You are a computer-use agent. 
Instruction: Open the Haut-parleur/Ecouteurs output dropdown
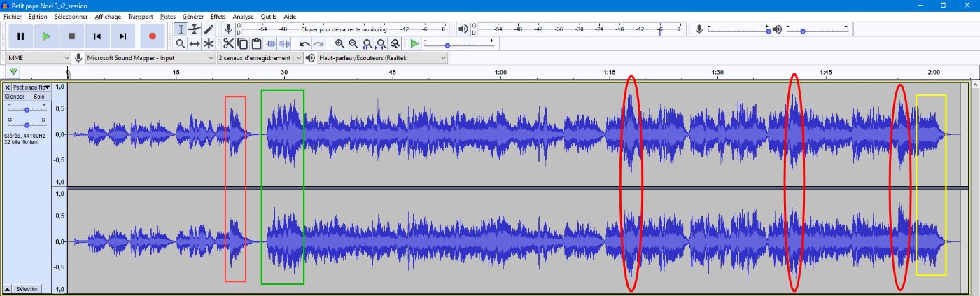[382, 58]
